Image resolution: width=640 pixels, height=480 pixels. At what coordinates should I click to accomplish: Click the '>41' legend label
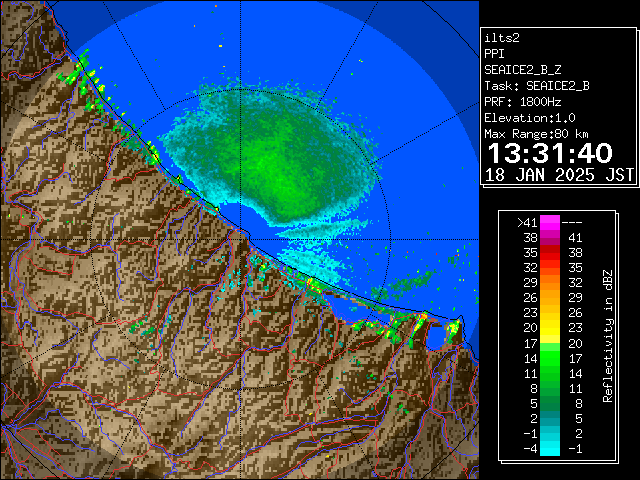pyautogui.click(x=527, y=223)
